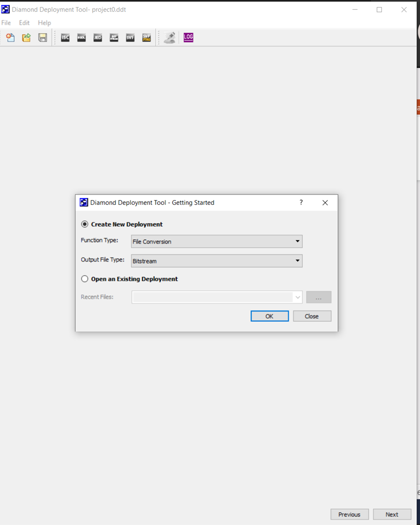Viewport: 420px width, 525px height.
Task: Confirm with the OK button
Action: (x=269, y=316)
